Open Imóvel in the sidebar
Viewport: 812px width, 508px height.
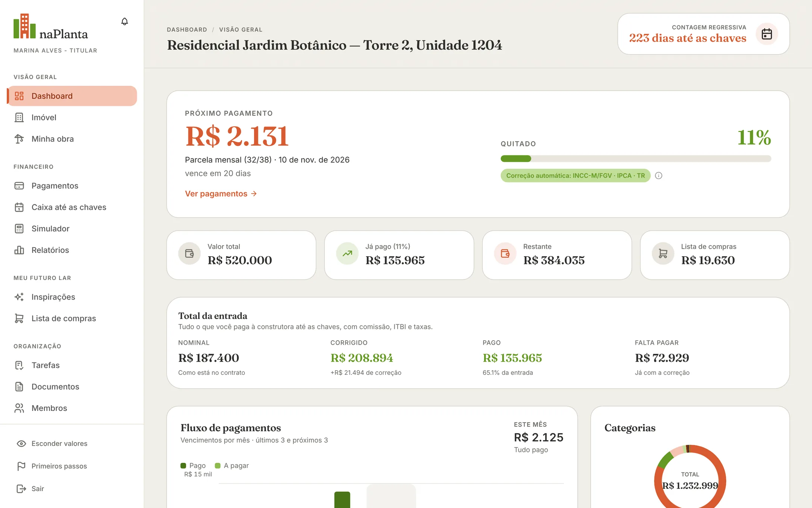(x=72, y=117)
